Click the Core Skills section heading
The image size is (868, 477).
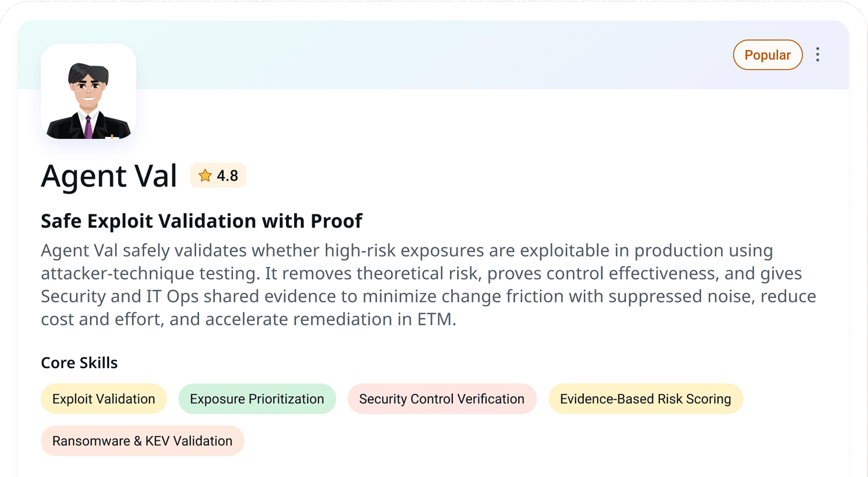79,363
